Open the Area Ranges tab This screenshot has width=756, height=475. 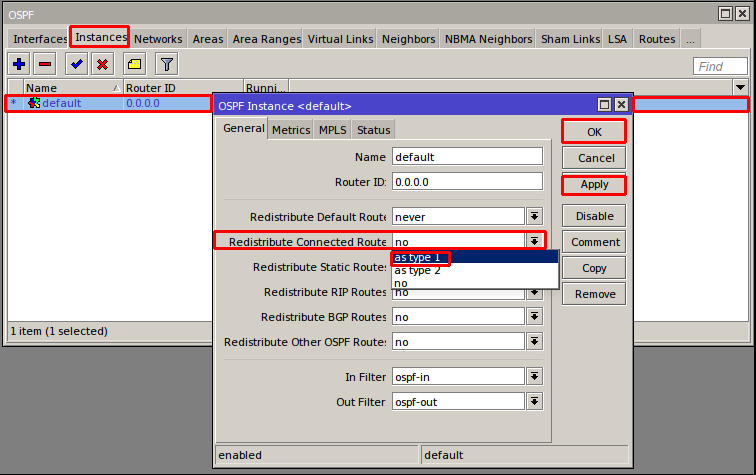point(267,39)
